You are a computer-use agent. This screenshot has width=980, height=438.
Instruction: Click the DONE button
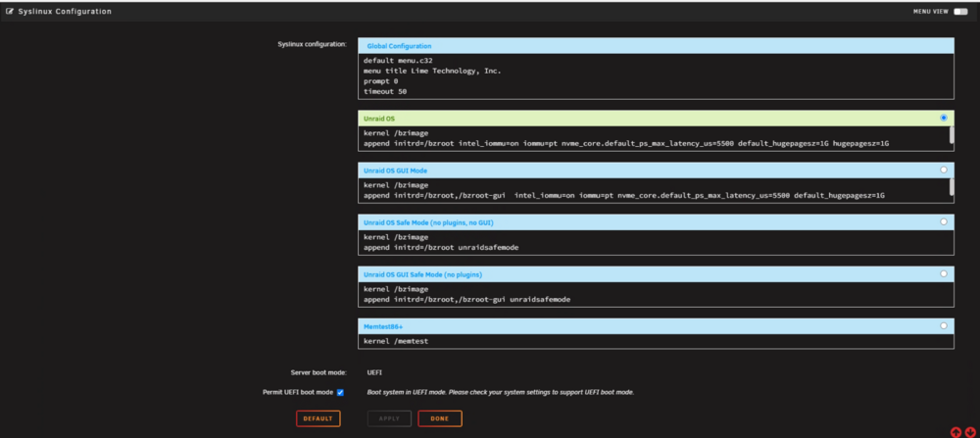tap(440, 418)
